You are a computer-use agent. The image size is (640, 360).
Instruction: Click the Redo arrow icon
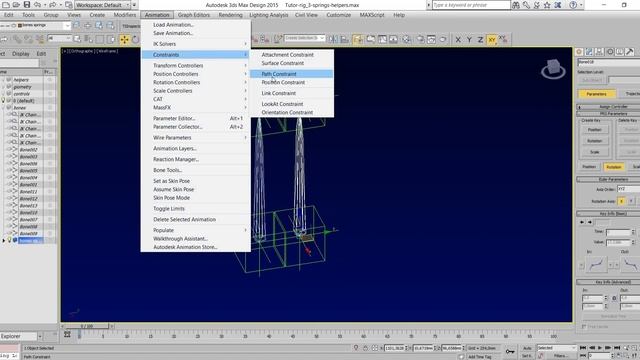[x=53, y=5]
